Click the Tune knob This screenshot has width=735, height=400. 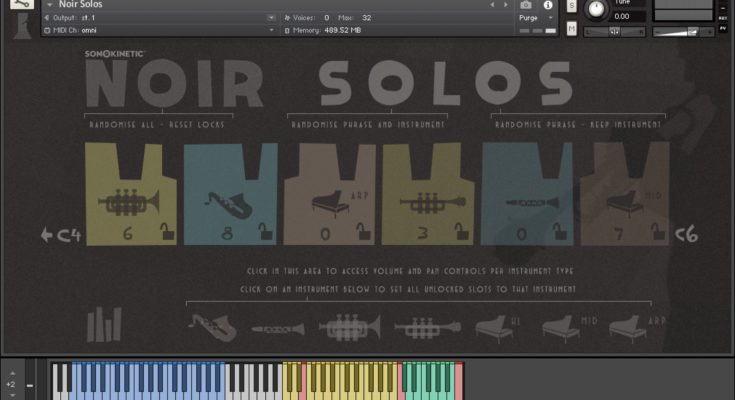(598, 9)
